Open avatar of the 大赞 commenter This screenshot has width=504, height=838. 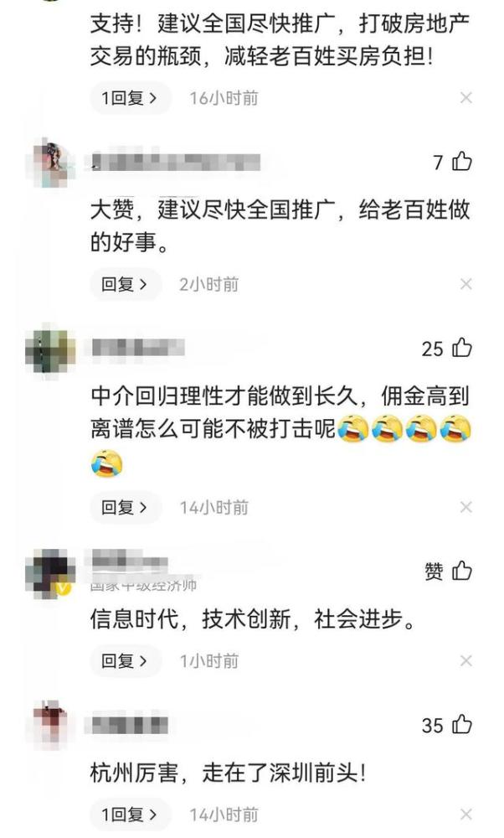[50, 163]
